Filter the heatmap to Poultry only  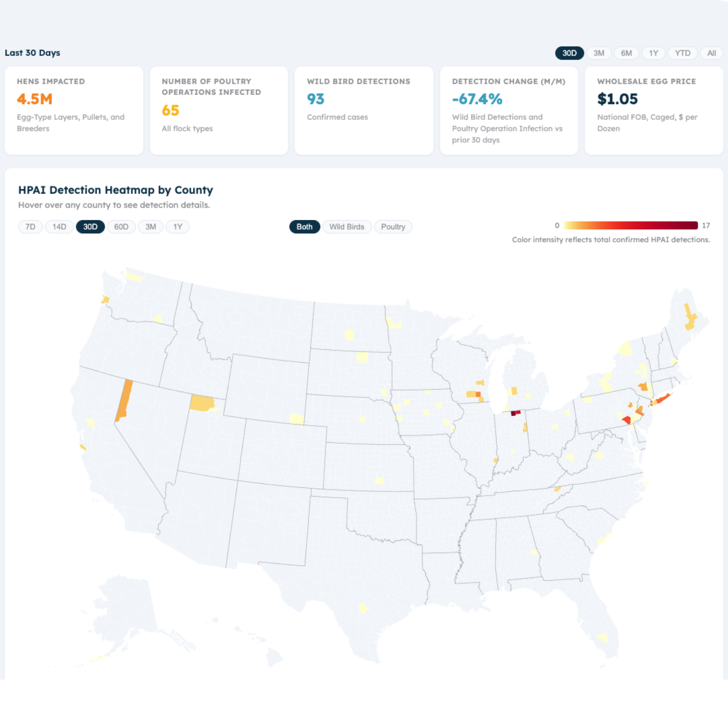coord(393,227)
